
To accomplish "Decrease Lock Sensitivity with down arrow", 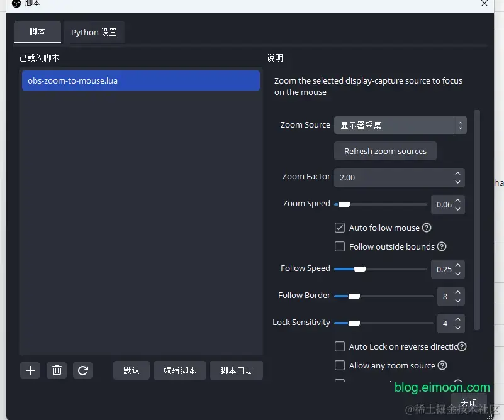I will 457,328.
